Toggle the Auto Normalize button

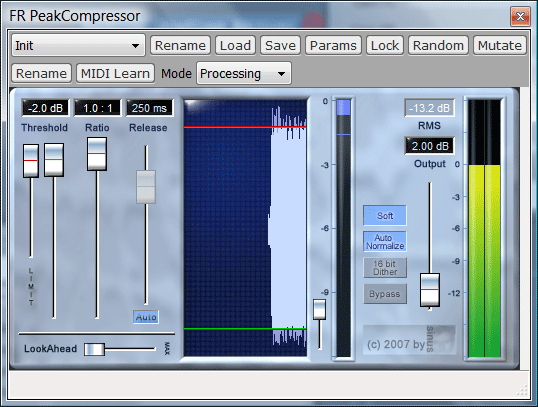click(x=385, y=242)
